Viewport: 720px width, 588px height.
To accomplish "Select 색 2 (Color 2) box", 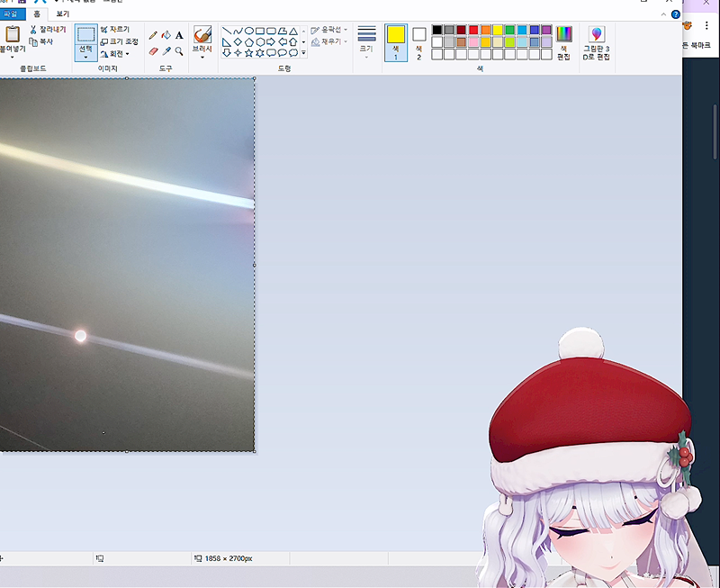I will (418, 41).
